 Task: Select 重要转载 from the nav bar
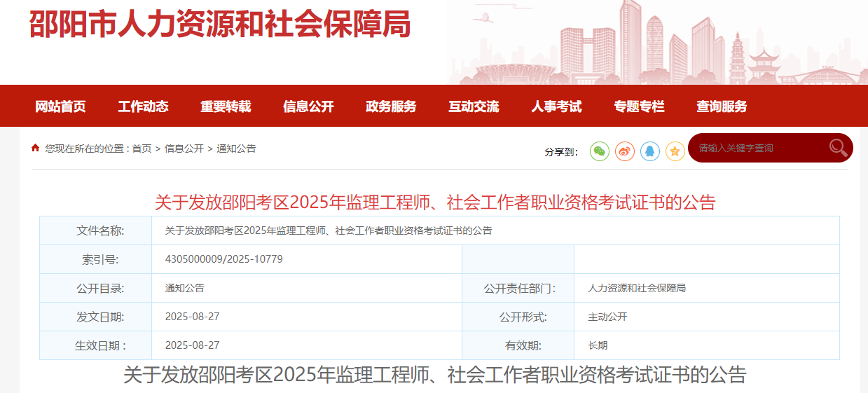tap(226, 106)
